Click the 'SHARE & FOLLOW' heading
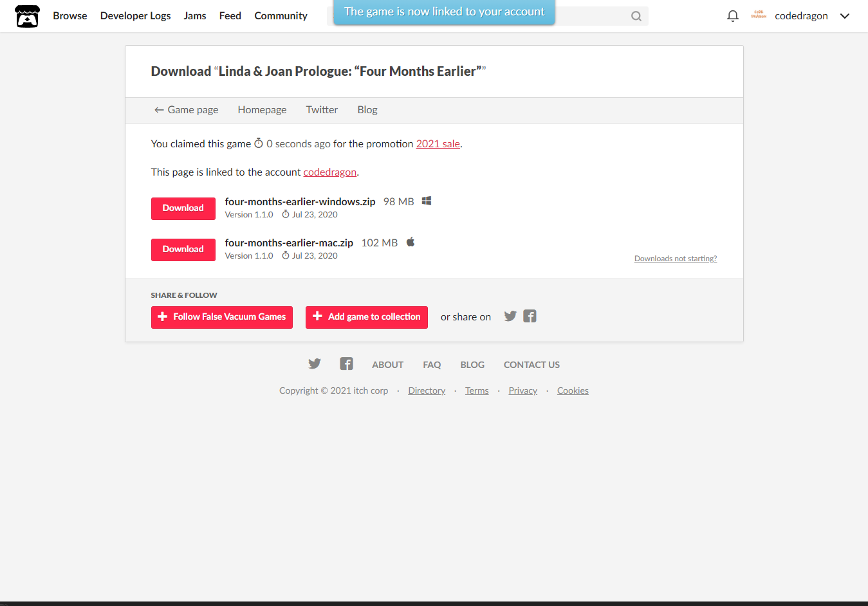 [184, 295]
